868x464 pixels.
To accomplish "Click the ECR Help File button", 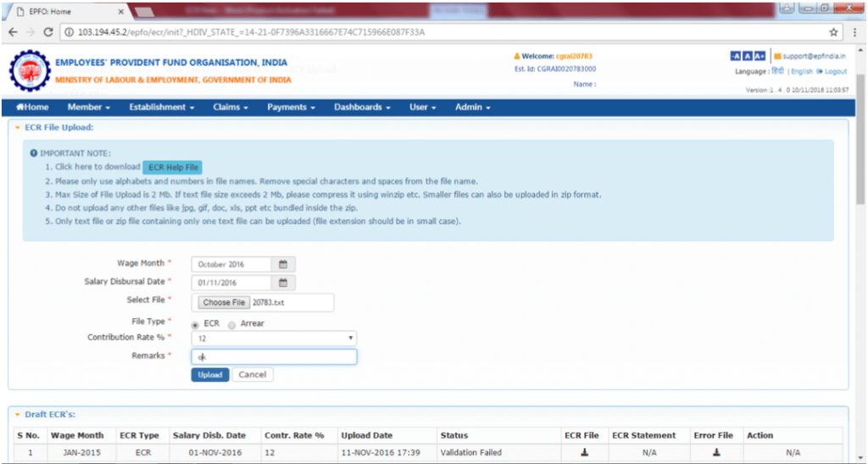I will click(x=173, y=168).
